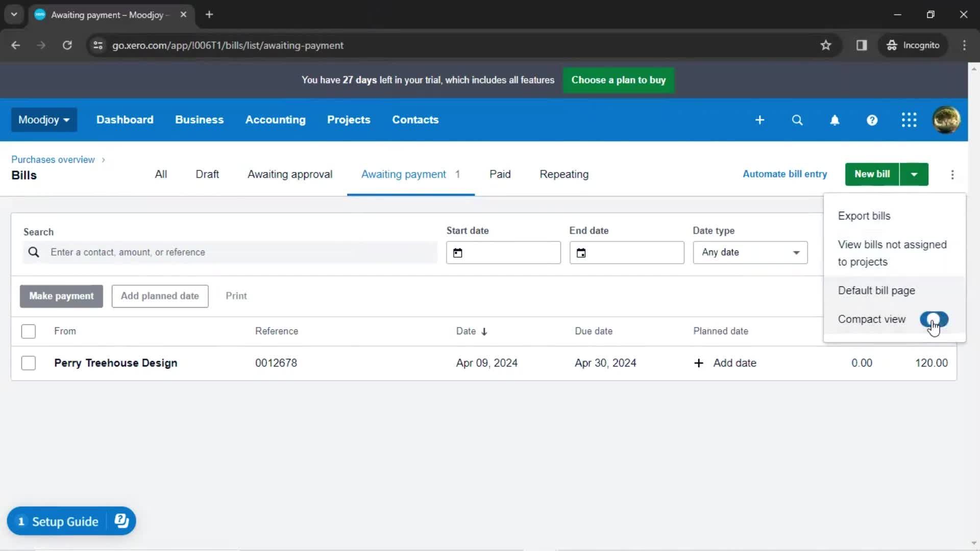Open the help question mark icon
This screenshot has height=551, width=980.
[872, 120]
